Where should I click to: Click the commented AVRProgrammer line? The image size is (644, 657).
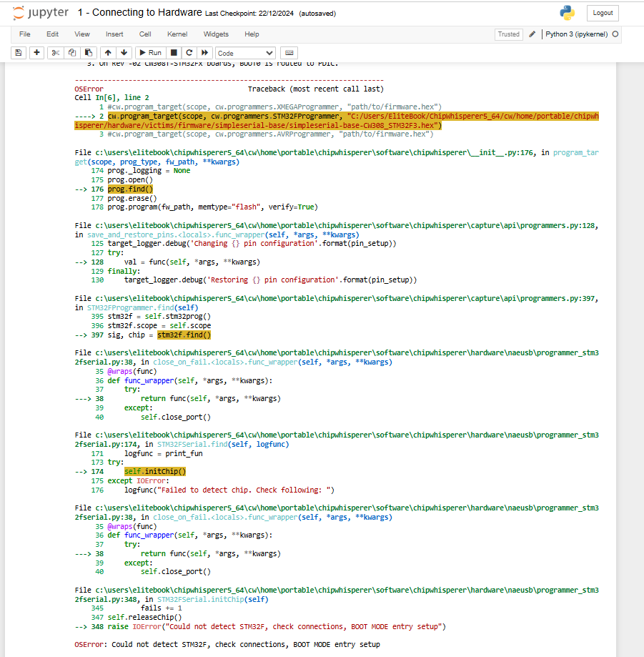pyautogui.click(x=270, y=134)
